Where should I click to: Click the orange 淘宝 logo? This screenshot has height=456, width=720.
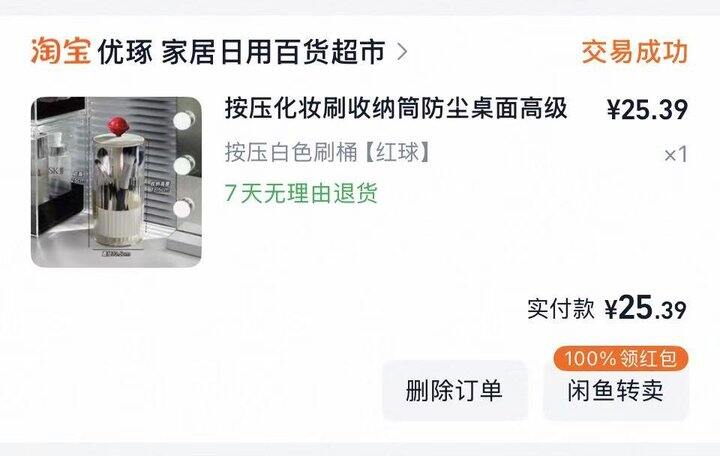point(61,51)
